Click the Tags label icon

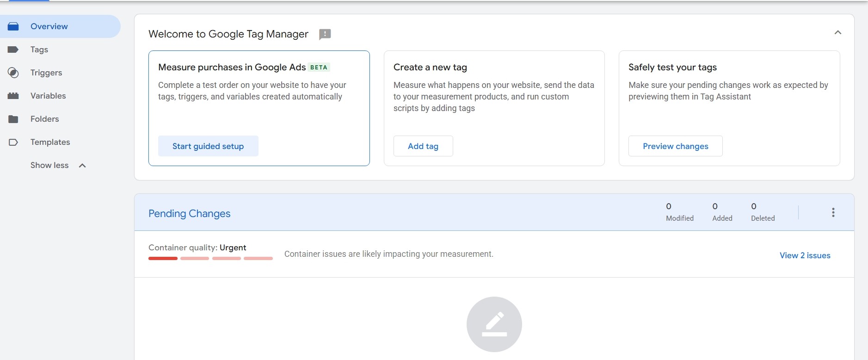click(x=13, y=50)
